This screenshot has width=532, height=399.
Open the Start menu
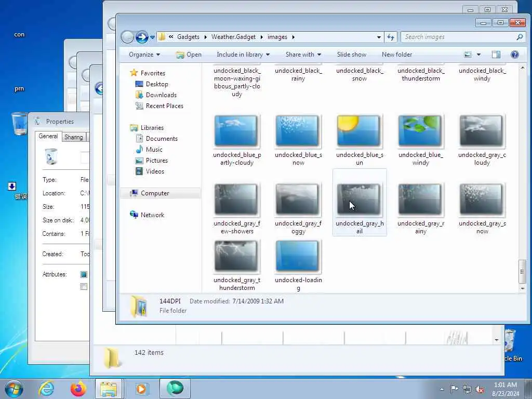pos(14,389)
